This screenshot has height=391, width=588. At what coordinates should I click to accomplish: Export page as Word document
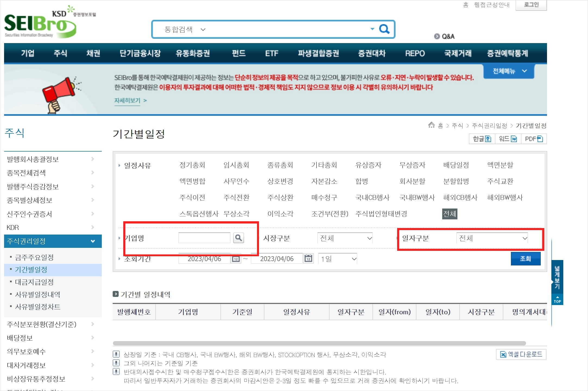click(508, 139)
